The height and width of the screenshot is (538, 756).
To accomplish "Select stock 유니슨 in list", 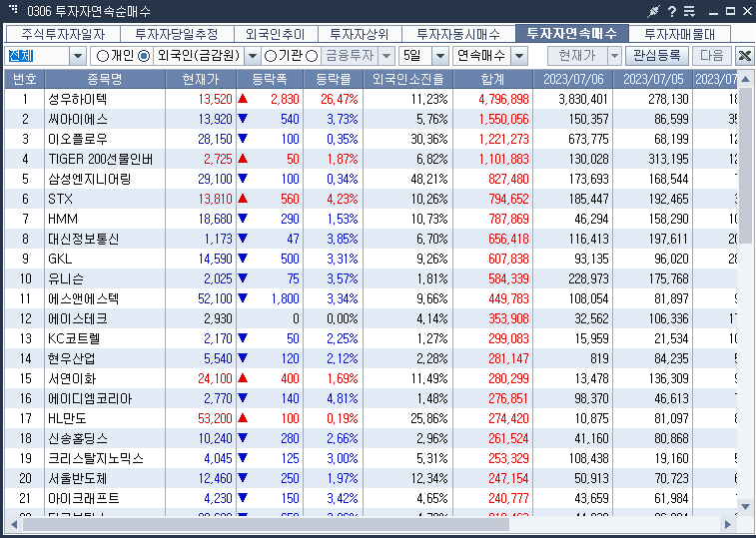I will click(66, 278).
